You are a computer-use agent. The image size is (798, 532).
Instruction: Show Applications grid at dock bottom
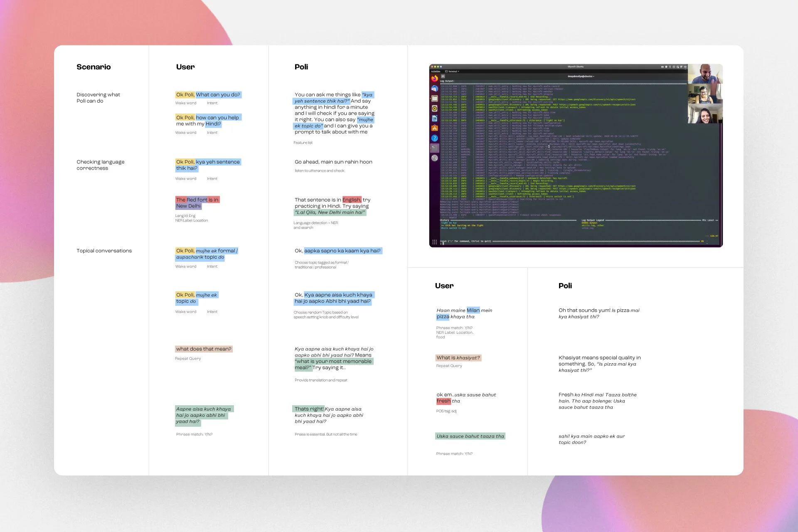click(434, 242)
